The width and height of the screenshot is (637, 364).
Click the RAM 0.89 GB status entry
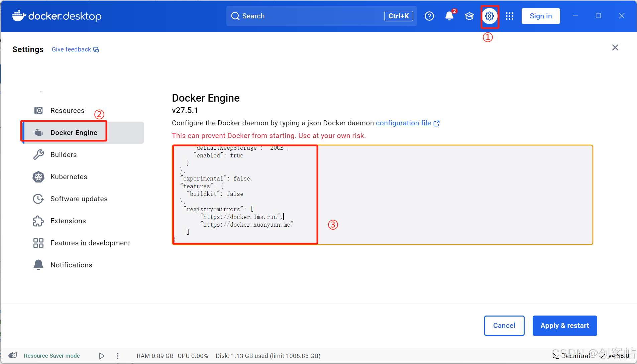(155, 356)
